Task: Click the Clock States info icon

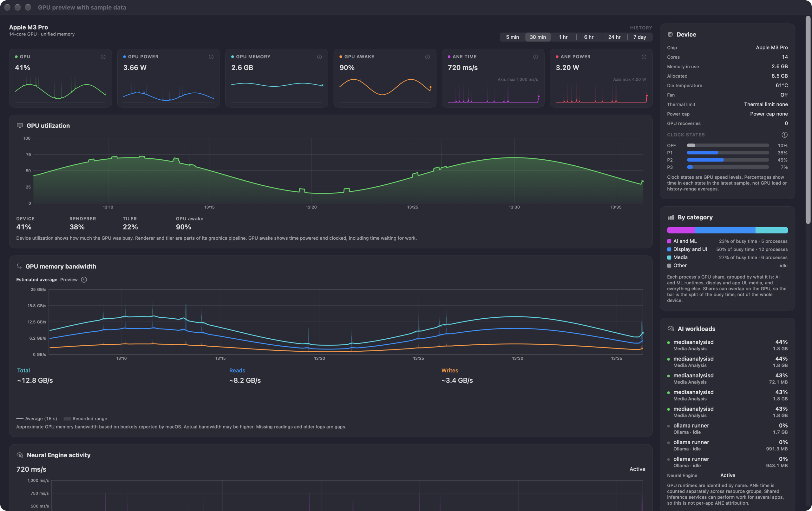Action: 784,135
